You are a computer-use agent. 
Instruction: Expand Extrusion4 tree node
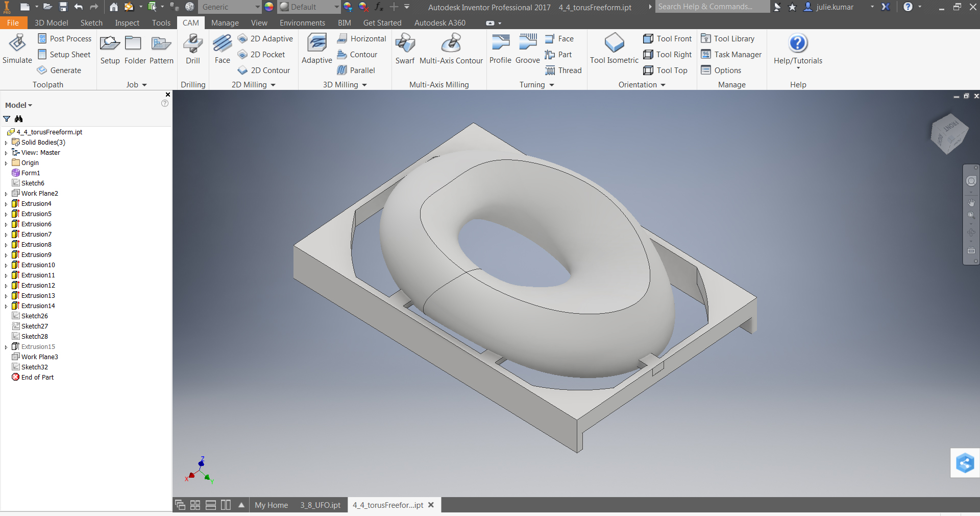coord(6,204)
